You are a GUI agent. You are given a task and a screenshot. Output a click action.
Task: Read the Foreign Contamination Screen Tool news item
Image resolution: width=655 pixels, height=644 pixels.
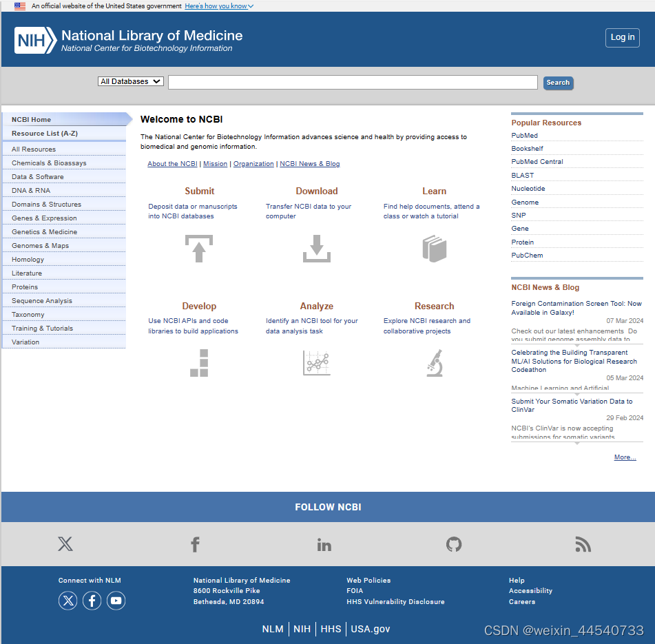(x=576, y=308)
